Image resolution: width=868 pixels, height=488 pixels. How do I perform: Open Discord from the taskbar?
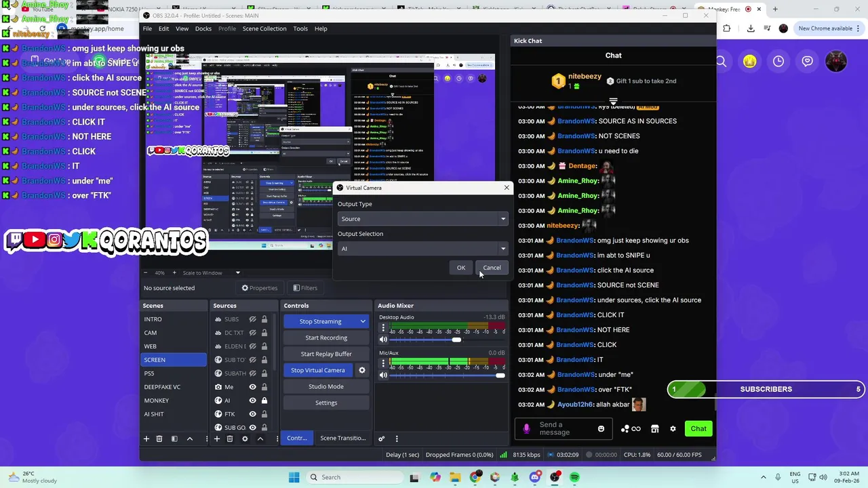pyautogui.click(x=535, y=477)
